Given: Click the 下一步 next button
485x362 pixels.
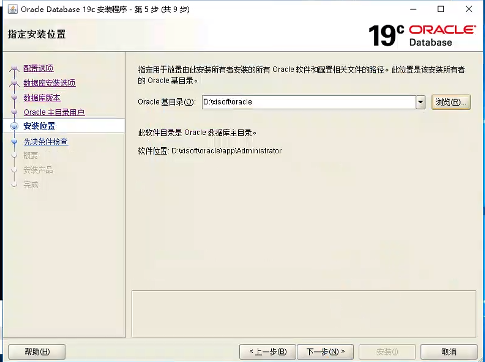Looking at the screenshot, I should tap(325, 352).
